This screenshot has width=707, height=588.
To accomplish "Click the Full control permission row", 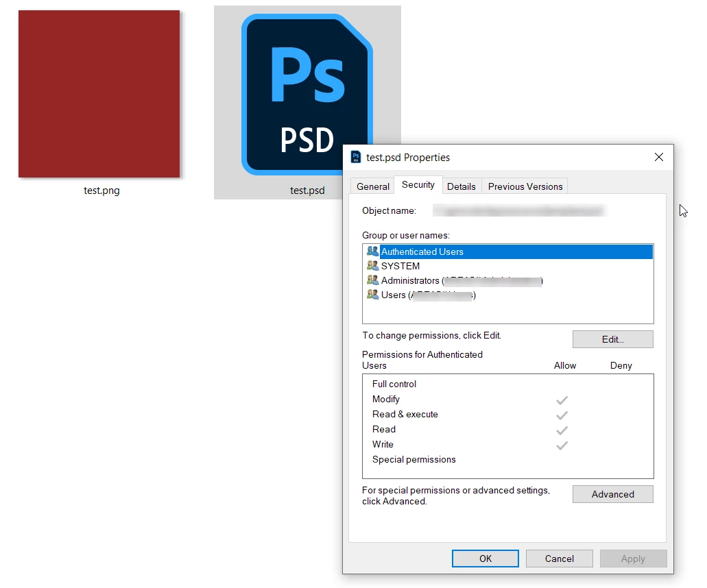I will point(507,384).
